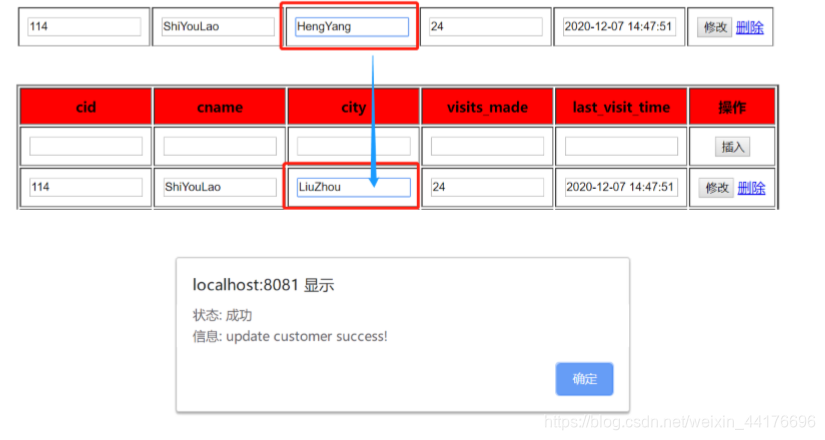Click the empty cid input in insert row
Screen dimensions: 825x440
[86, 146]
